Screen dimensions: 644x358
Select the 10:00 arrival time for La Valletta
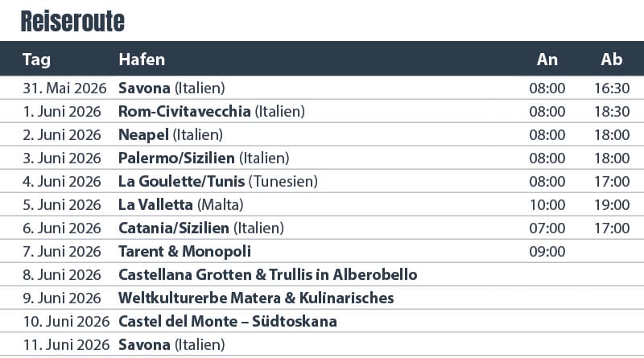(547, 204)
